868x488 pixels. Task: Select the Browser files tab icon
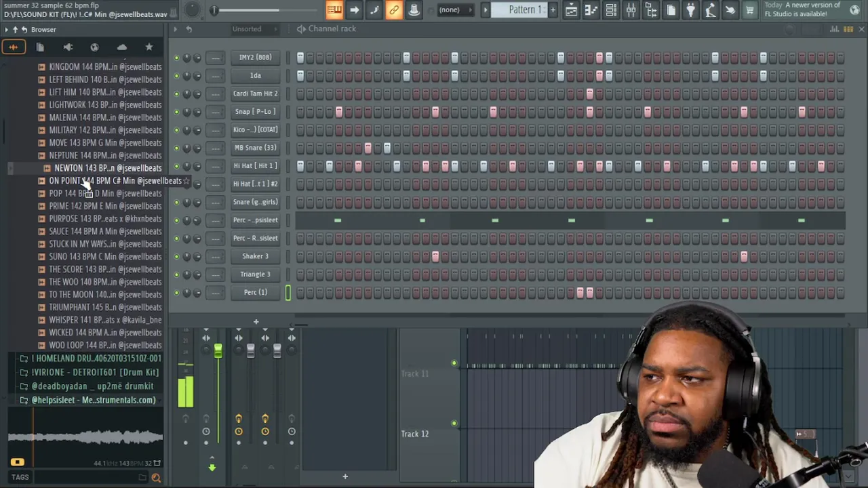[40, 47]
